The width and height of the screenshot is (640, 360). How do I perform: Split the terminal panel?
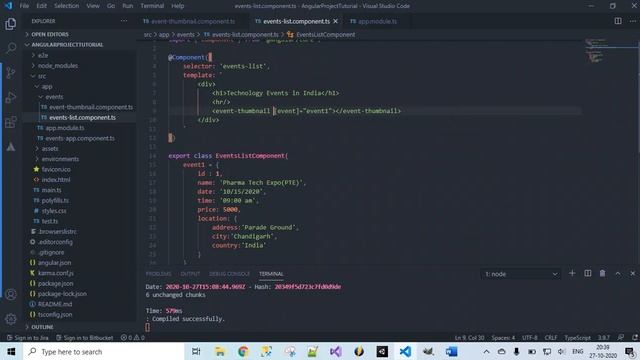587,273
